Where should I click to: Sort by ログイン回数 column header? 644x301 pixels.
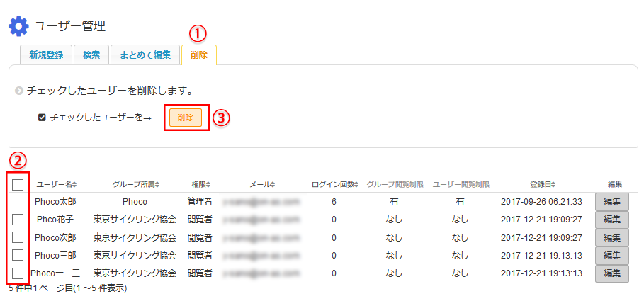tap(335, 185)
